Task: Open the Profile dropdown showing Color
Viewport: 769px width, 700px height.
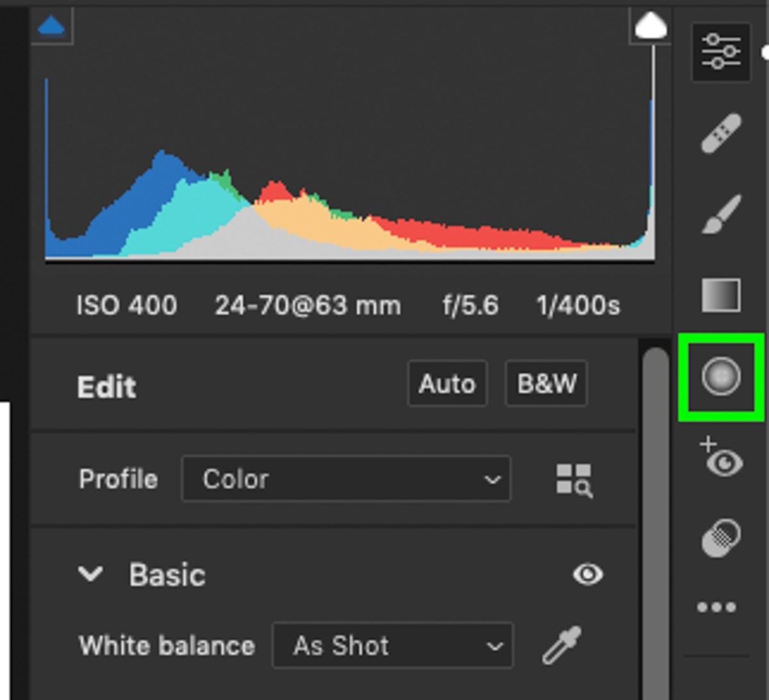Action: pos(346,479)
